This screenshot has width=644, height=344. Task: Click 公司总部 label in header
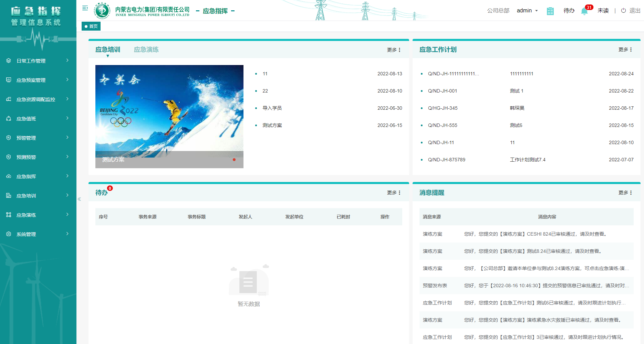pyautogui.click(x=498, y=11)
